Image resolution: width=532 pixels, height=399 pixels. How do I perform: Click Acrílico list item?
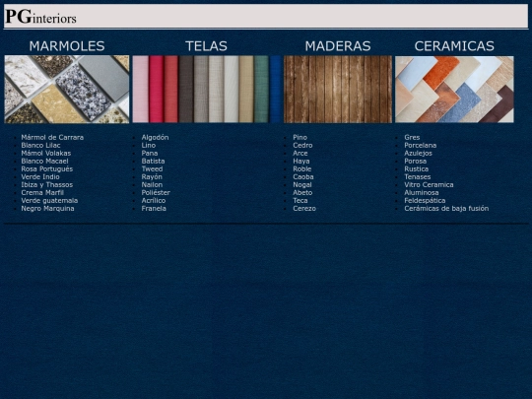[154, 201]
